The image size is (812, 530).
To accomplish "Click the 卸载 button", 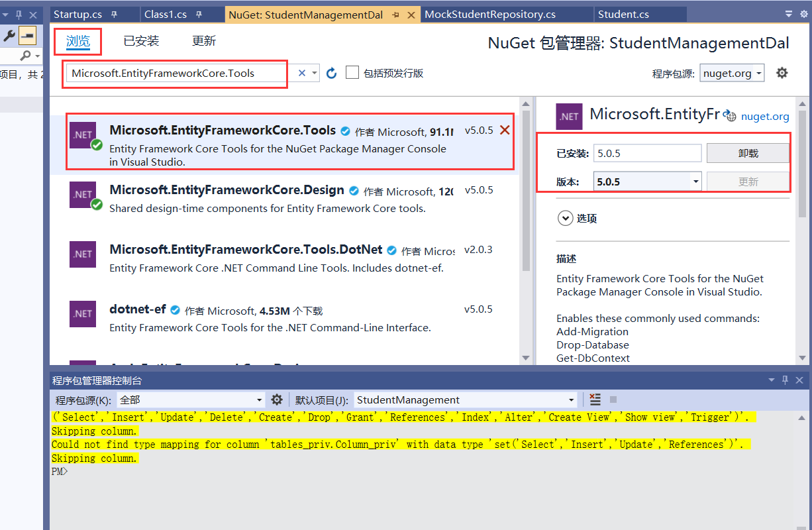I will click(x=748, y=152).
